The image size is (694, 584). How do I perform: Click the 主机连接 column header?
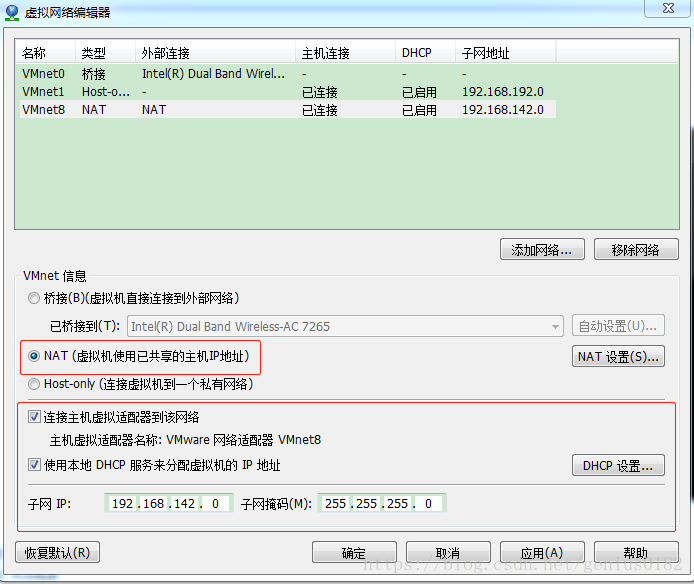tap(345, 53)
